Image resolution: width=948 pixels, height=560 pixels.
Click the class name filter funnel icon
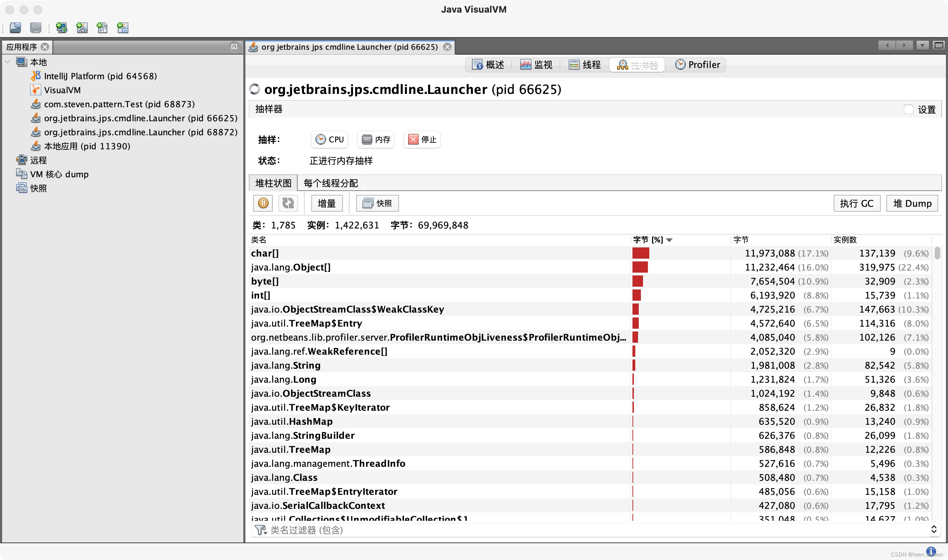[260, 530]
